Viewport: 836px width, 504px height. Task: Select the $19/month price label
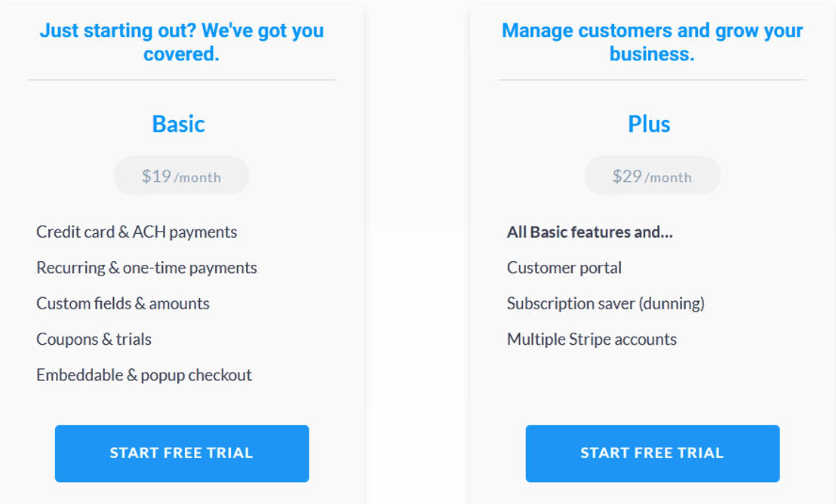click(x=181, y=175)
